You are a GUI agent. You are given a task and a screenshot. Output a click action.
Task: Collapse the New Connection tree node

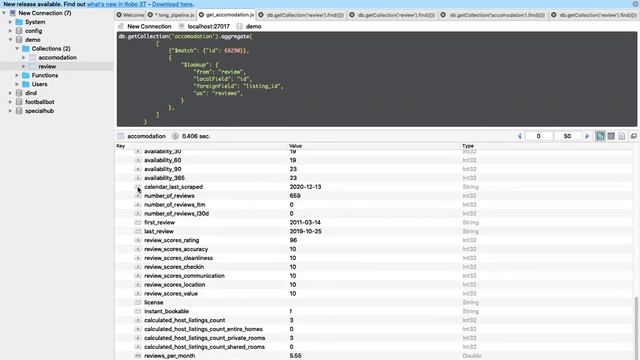[4, 13]
